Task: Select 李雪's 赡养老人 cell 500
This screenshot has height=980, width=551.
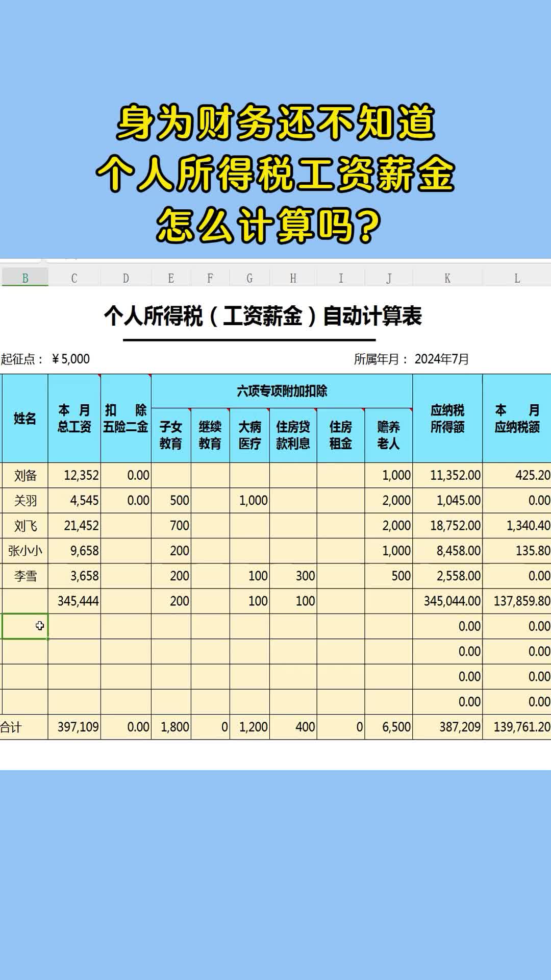Action: [x=389, y=576]
